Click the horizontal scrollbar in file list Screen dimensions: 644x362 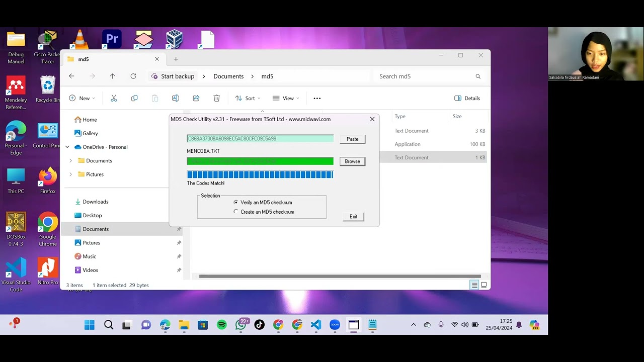(340, 276)
